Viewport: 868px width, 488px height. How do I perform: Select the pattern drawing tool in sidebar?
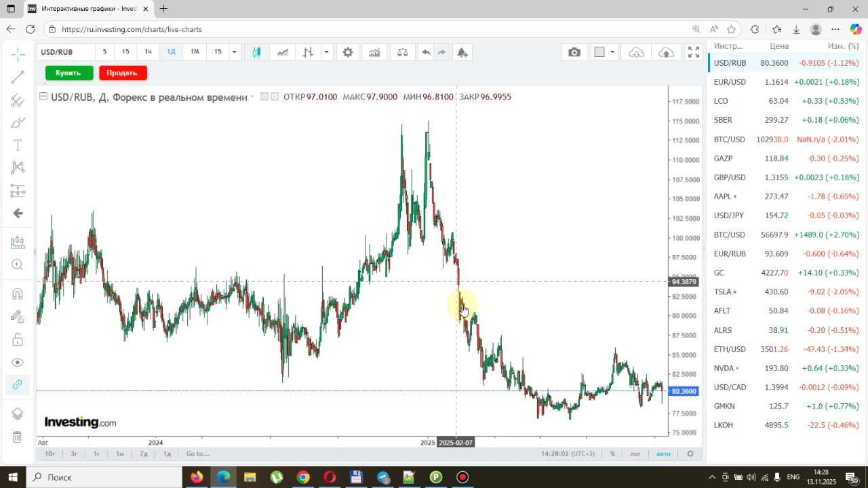coord(18,167)
